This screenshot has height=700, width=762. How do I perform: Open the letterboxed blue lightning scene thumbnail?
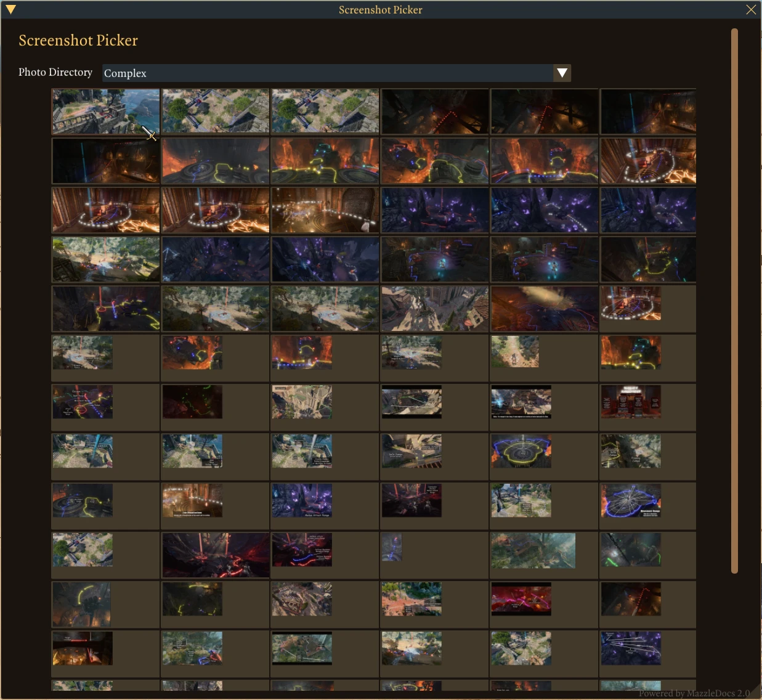tap(521, 402)
